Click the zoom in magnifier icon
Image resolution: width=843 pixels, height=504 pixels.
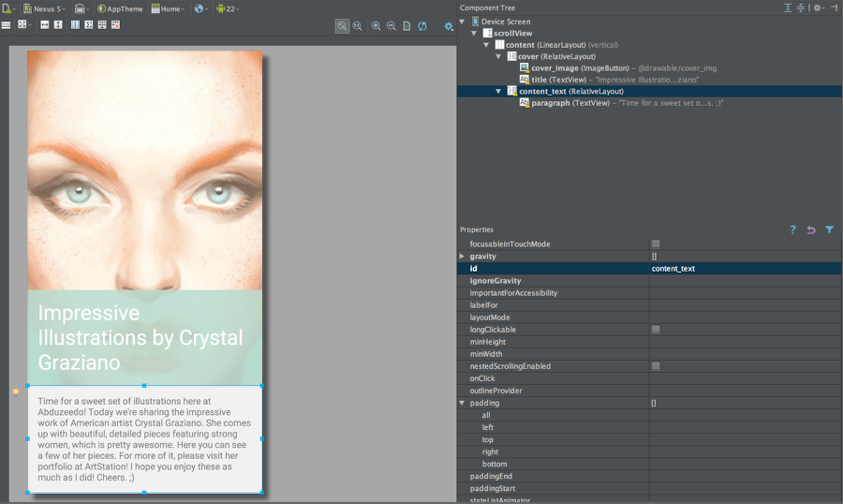point(377,26)
